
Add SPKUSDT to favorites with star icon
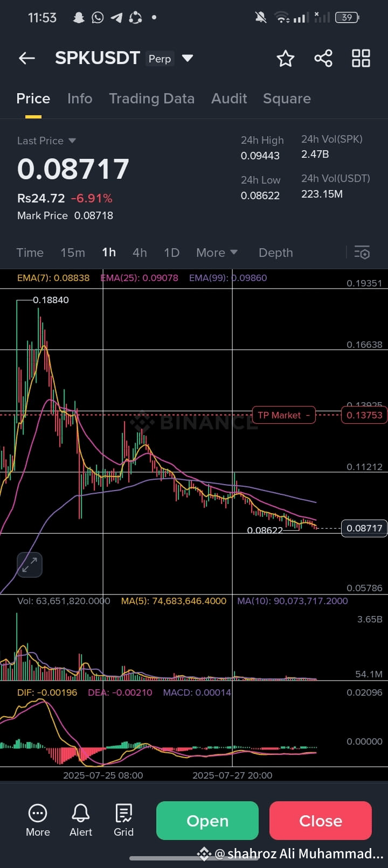click(285, 58)
